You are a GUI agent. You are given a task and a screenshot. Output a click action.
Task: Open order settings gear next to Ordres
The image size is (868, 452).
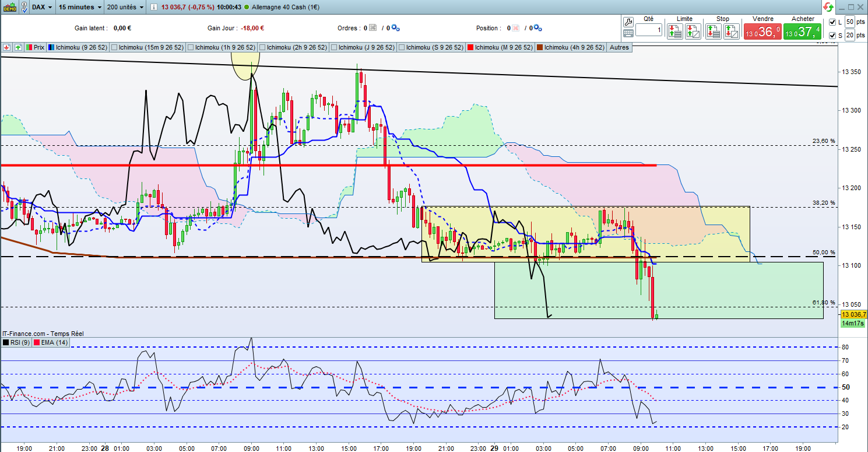[x=395, y=28]
